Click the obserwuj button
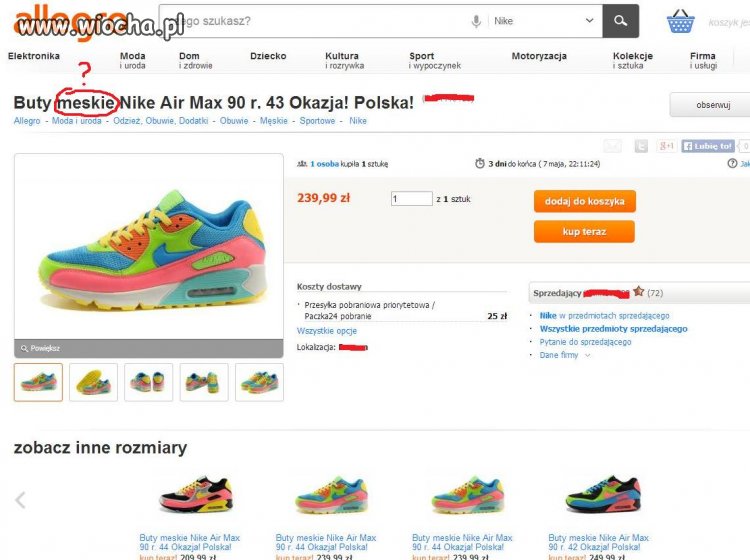The height and width of the screenshot is (560, 750). point(712,105)
